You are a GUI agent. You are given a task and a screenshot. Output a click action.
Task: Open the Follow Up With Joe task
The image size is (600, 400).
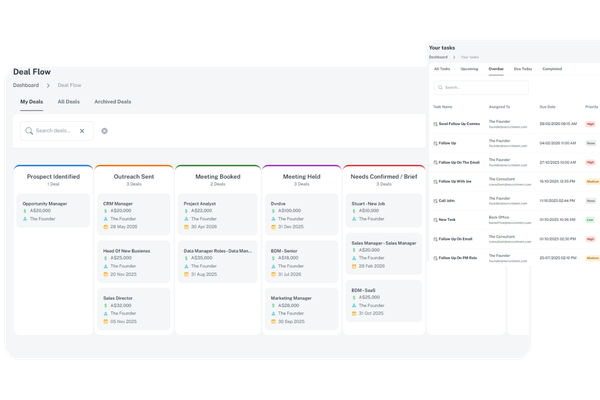[x=455, y=181]
